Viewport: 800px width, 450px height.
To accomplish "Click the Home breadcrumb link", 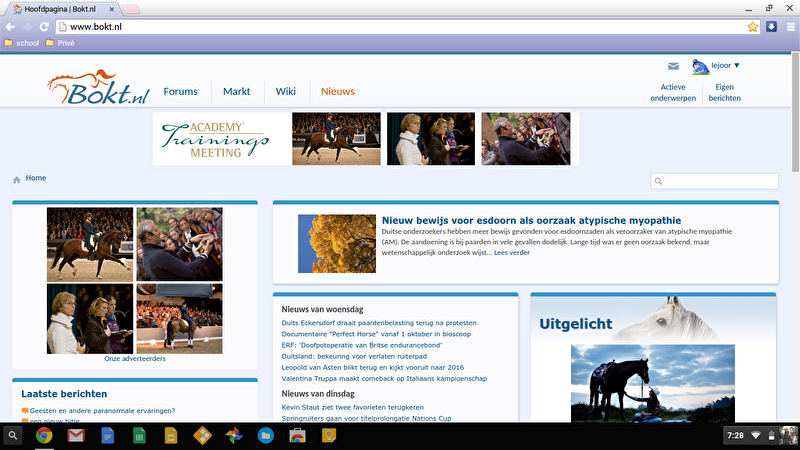I will pyautogui.click(x=36, y=178).
